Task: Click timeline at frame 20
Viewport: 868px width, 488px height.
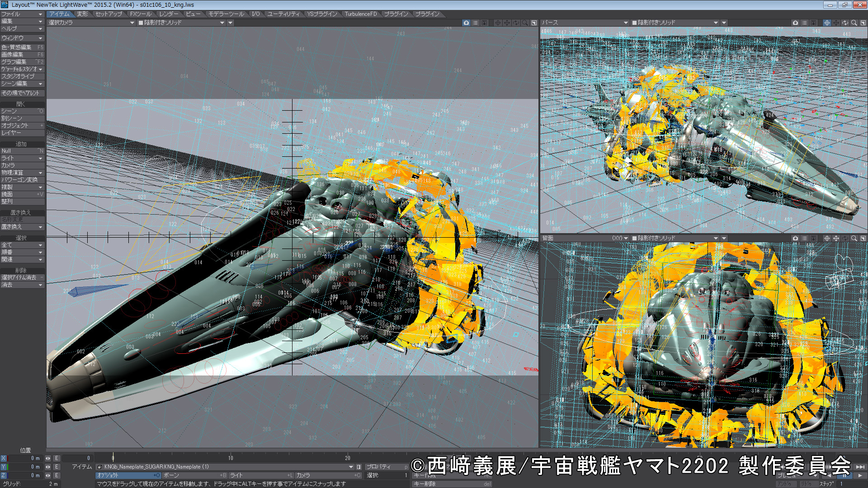Action: tap(347, 458)
